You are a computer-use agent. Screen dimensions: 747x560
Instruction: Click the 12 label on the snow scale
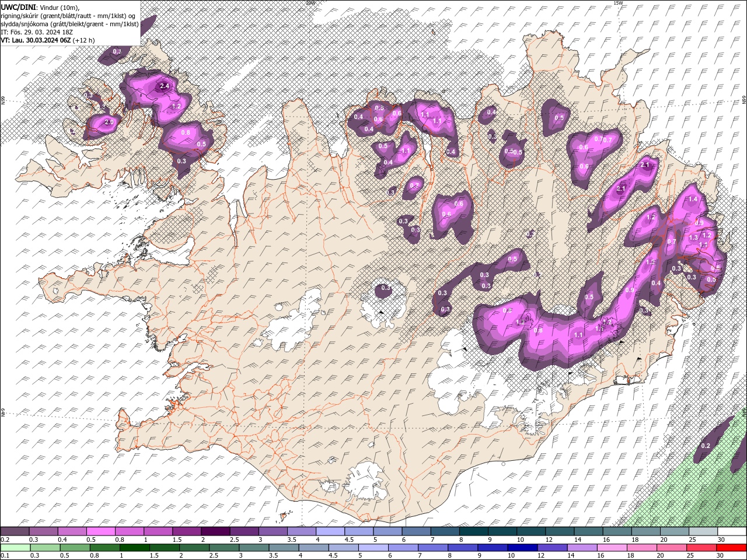click(549, 540)
